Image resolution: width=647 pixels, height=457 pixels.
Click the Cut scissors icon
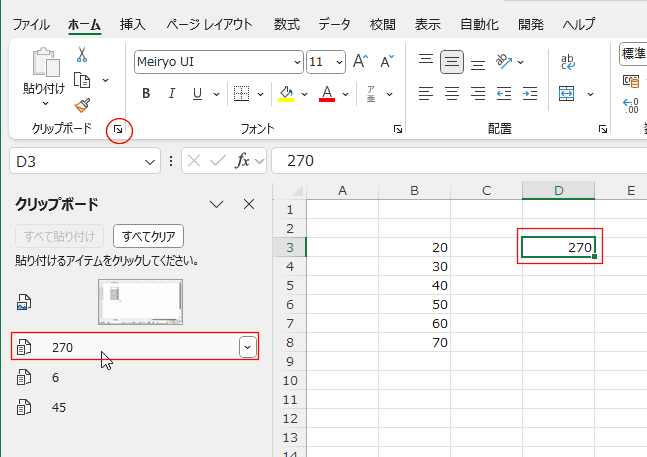pos(82,54)
